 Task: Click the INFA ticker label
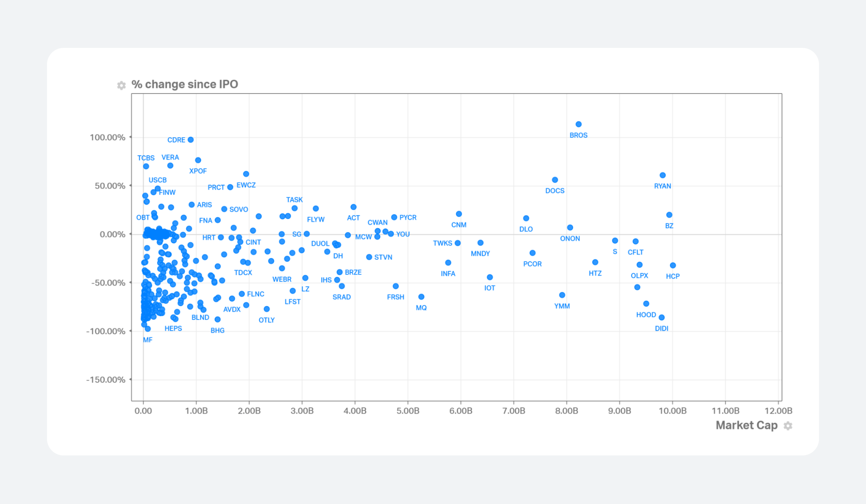448,274
